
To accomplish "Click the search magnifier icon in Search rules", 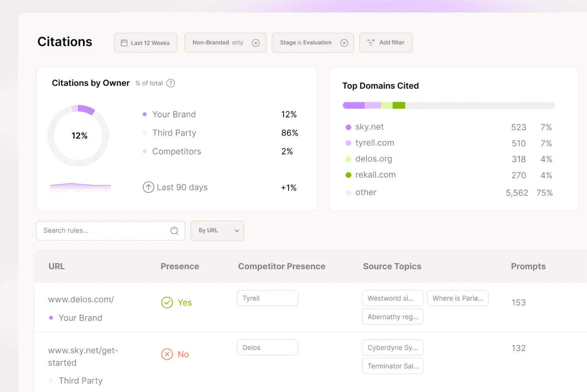I will coord(174,230).
